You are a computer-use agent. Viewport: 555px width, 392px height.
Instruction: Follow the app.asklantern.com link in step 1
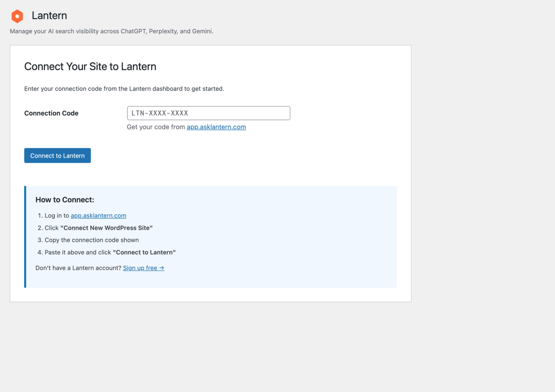pyautogui.click(x=99, y=215)
